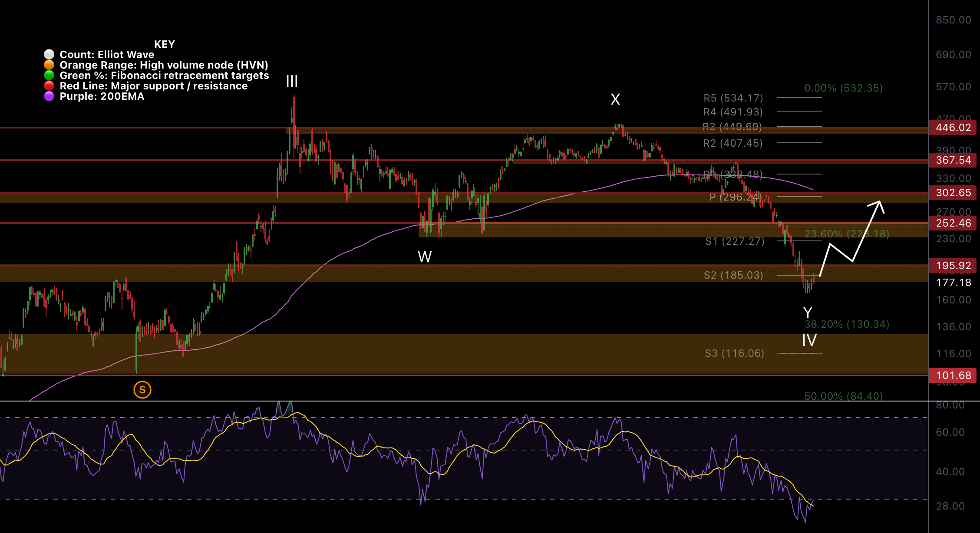The width and height of the screenshot is (980, 533).
Task: Click the 101.68 red price label
Action: click(x=953, y=375)
